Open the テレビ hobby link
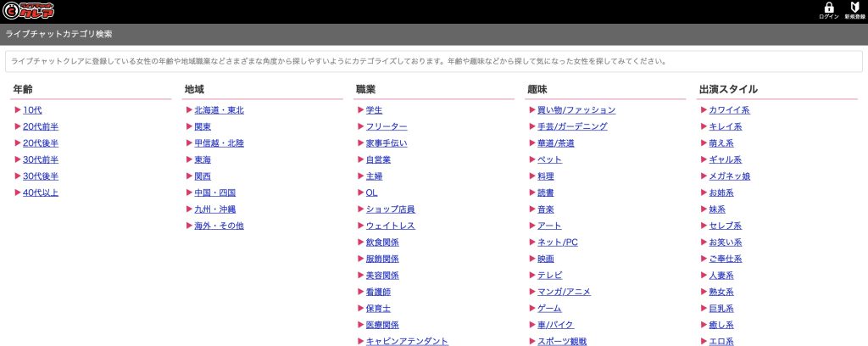 click(549, 276)
